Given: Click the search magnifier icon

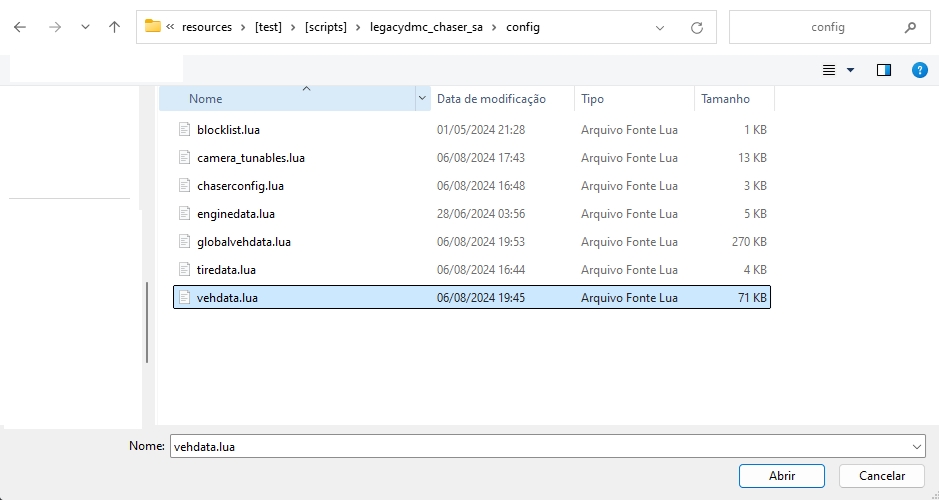Looking at the screenshot, I should point(909,27).
